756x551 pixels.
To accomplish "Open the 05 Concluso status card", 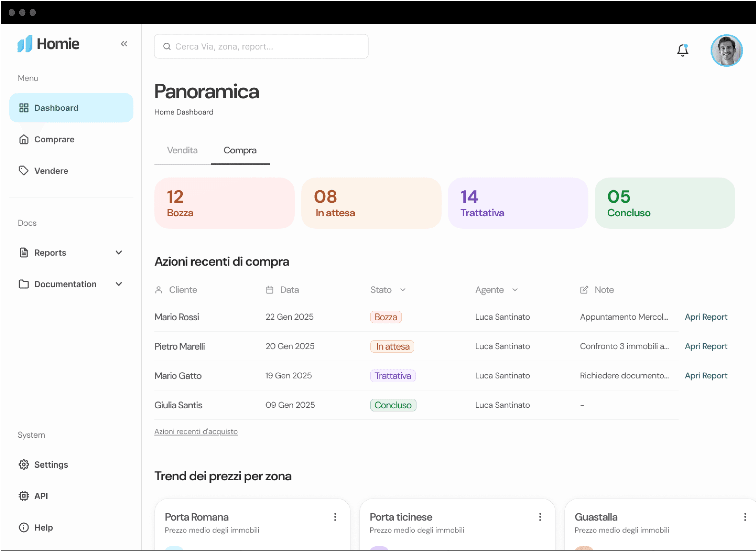I will (665, 203).
